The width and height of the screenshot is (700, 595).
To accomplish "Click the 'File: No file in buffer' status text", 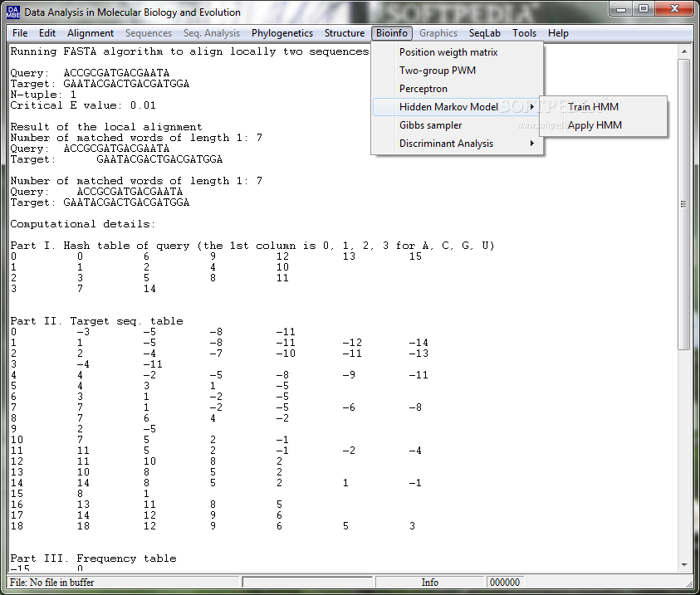I will tap(52, 583).
